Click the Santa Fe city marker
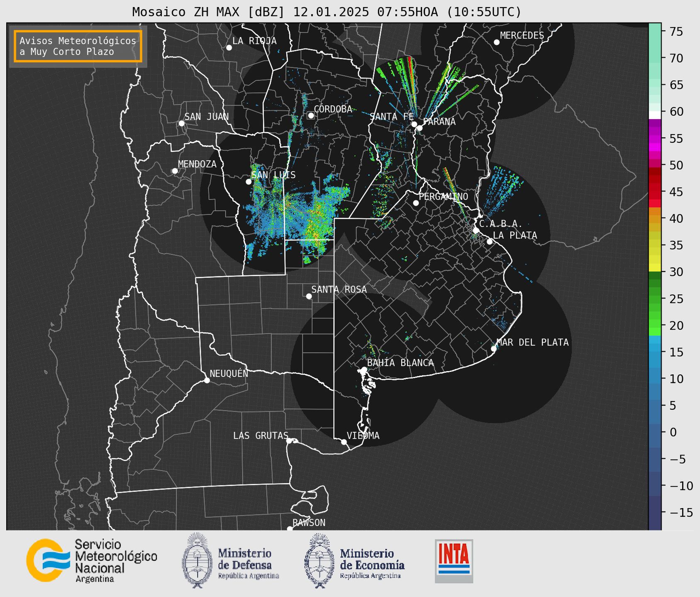This screenshot has height=597, width=700. tap(414, 124)
